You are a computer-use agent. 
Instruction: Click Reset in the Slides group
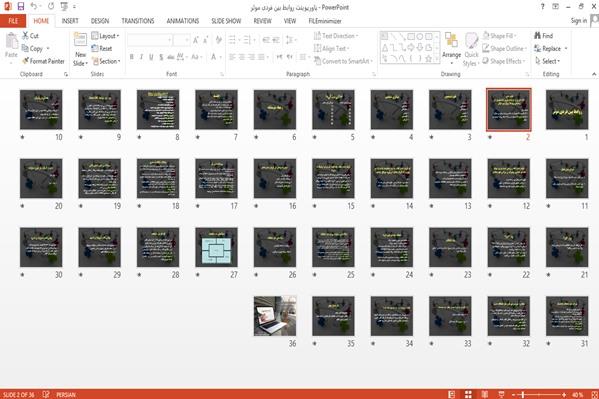point(102,49)
